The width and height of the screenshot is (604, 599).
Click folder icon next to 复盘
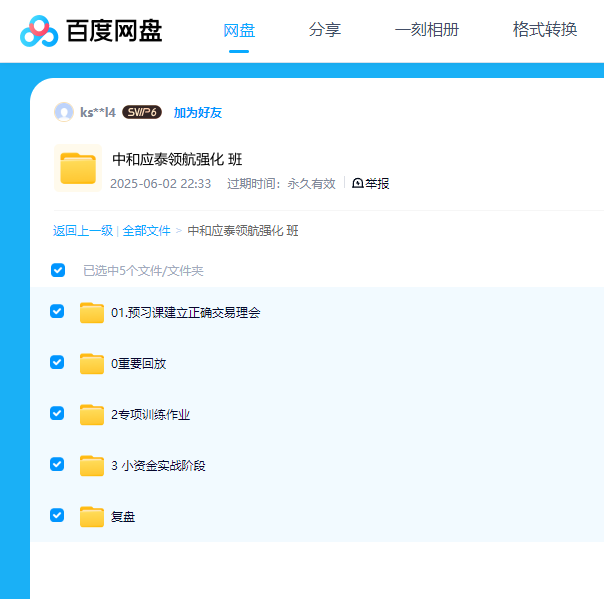tap(92, 516)
